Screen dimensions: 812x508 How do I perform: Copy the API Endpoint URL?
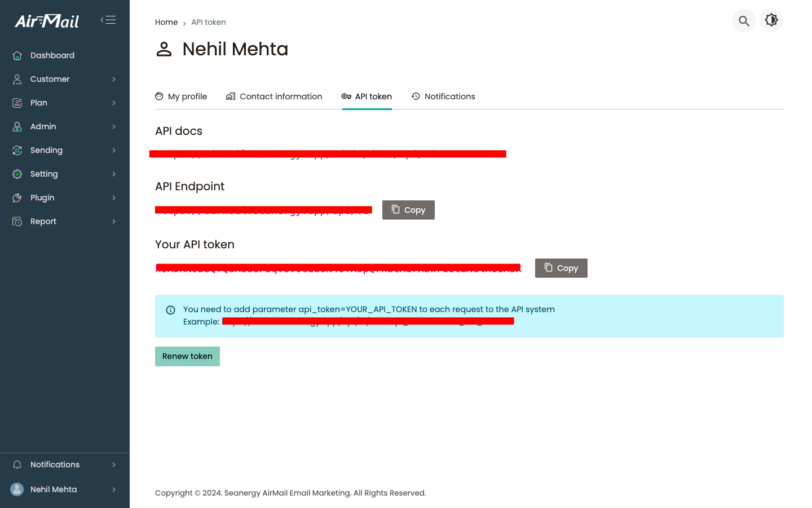[x=408, y=210]
